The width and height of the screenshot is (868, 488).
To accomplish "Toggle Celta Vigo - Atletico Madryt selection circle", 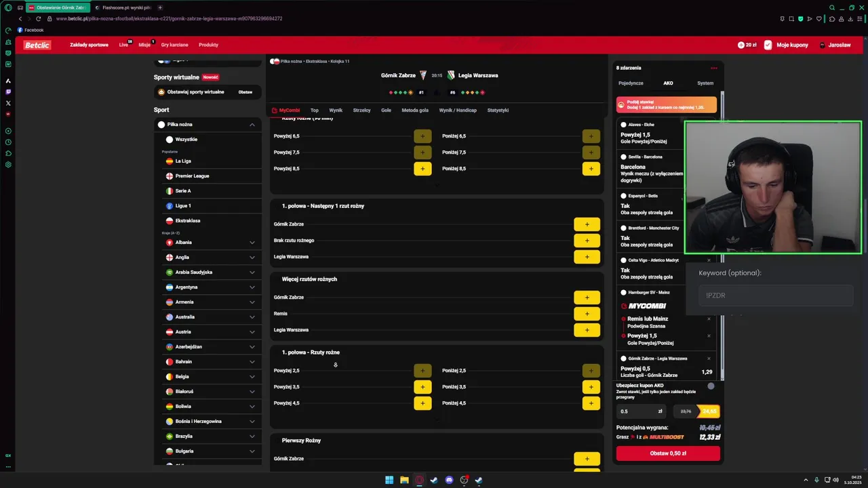I will pos(623,260).
